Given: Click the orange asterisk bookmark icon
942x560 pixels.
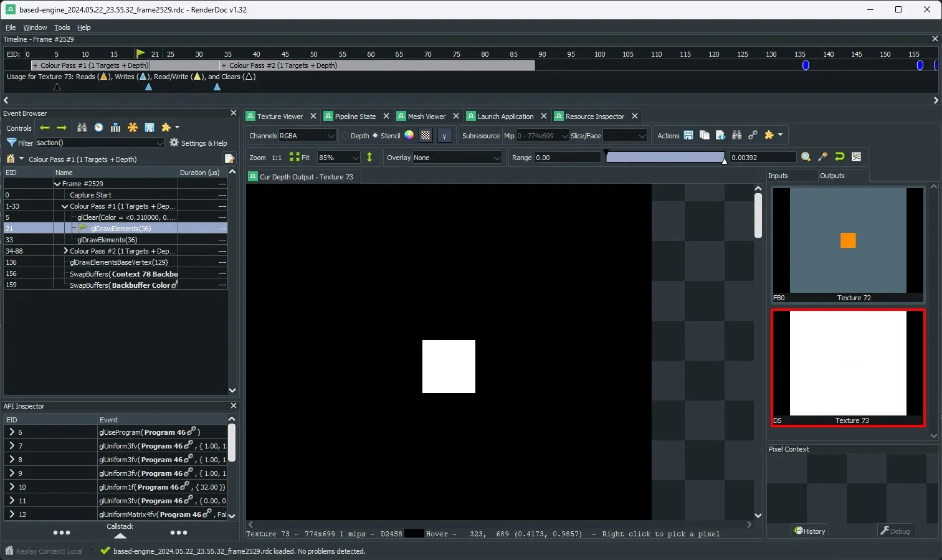Looking at the screenshot, I should coord(132,128).
